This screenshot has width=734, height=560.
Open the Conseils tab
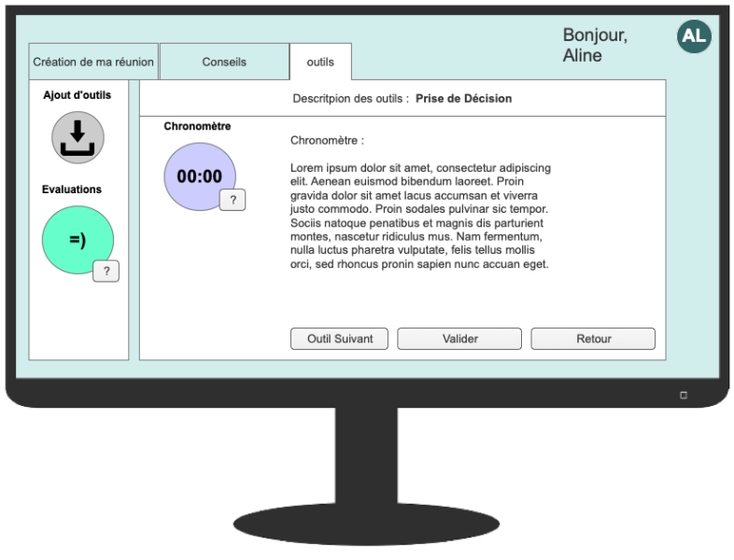click(224, 62)
